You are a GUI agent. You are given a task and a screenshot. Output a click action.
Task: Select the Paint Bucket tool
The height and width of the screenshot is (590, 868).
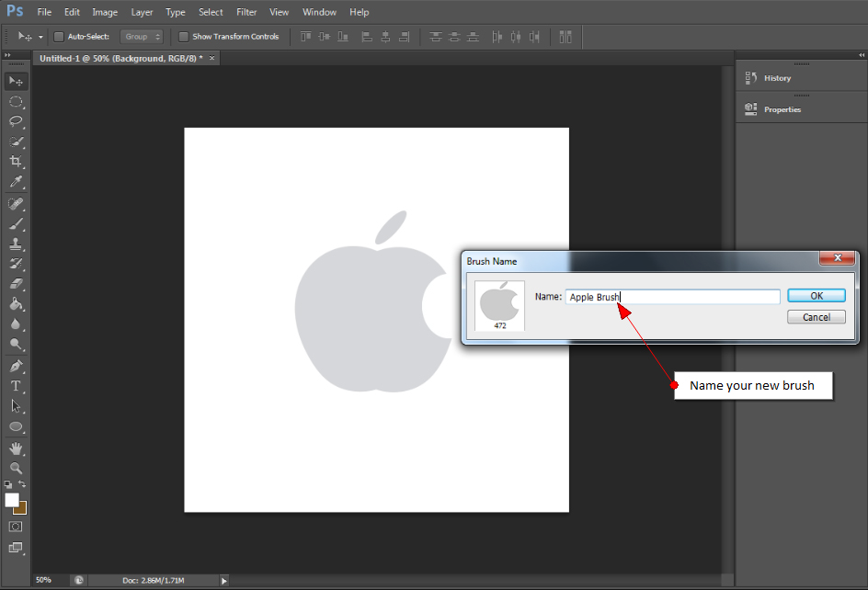click(x=16, y=304)
